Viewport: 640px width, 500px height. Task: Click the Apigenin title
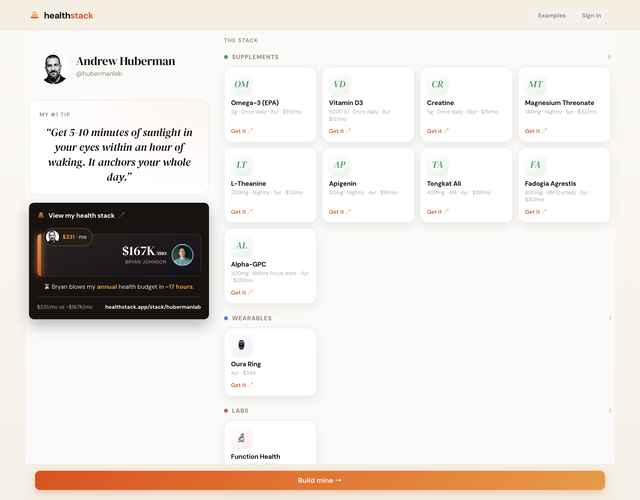342,184
